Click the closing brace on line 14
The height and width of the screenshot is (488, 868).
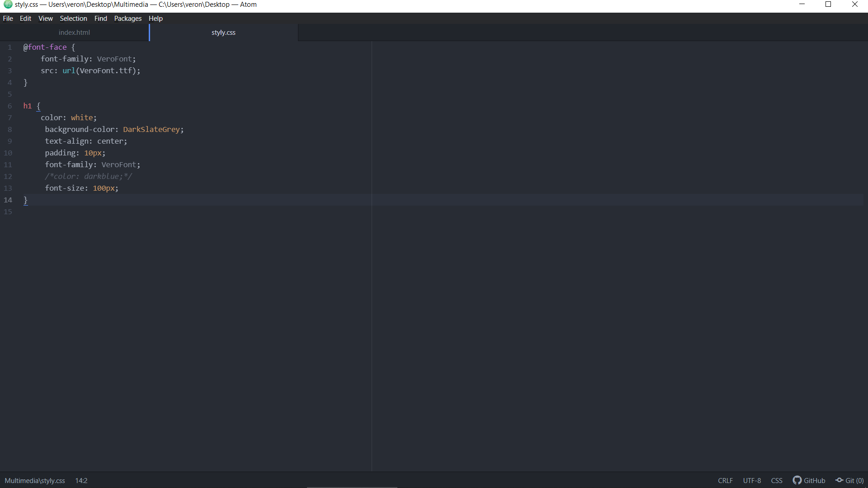pos(25,200)
